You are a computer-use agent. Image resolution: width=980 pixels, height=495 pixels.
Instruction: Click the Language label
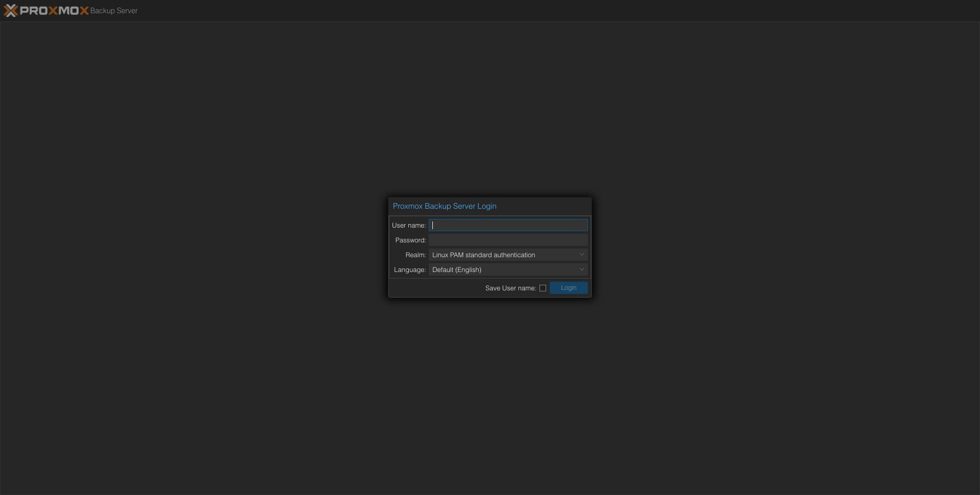409,270
